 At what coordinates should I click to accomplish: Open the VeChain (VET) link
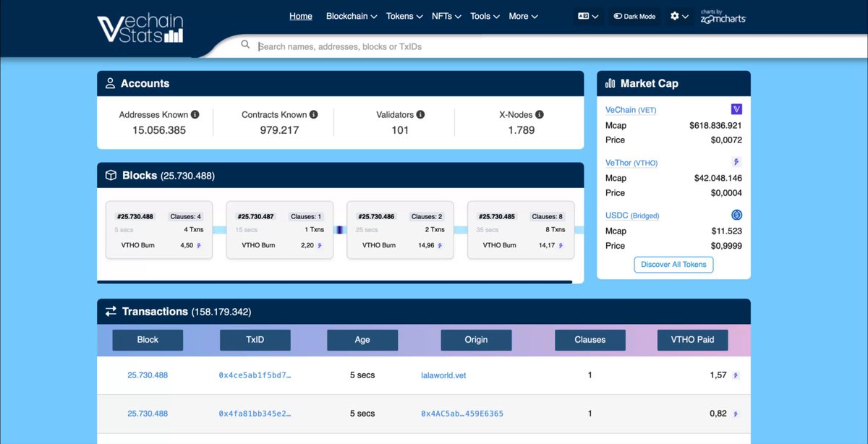[x=631, y=110]
